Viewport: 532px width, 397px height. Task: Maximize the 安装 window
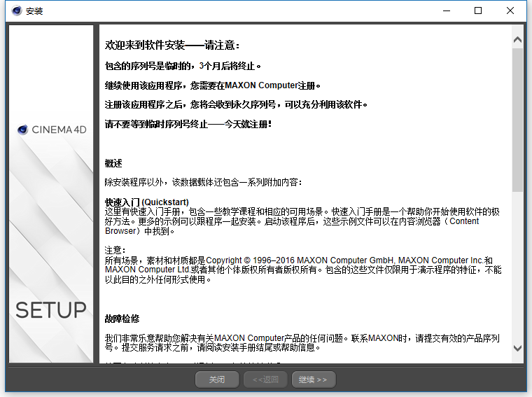coord(478,11)
